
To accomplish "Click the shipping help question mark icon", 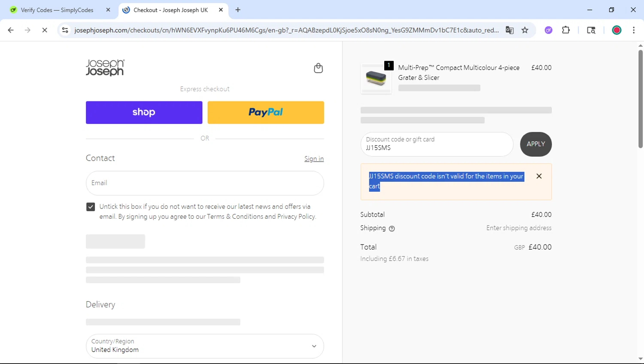I will 392,229.
